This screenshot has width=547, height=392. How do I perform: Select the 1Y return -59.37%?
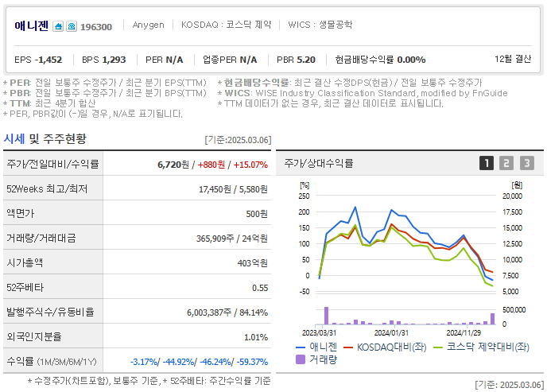click(252, 362)
